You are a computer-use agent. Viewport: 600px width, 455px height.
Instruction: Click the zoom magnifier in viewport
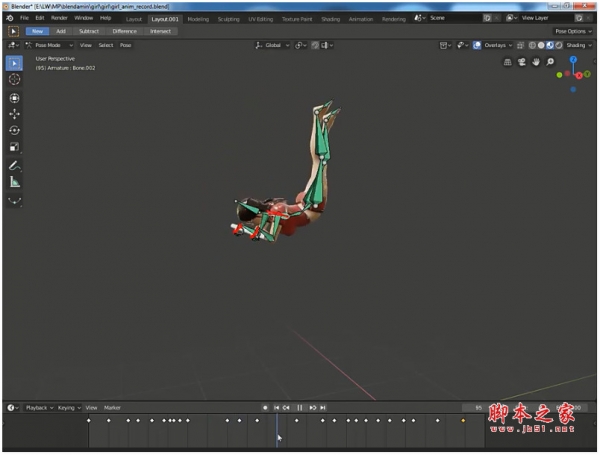[x=550, y=62]
